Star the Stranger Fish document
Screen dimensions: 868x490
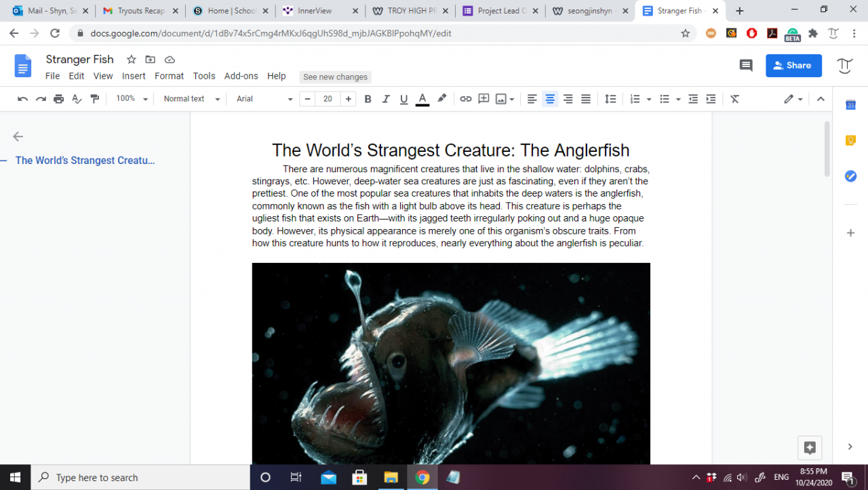pos(132,60)
